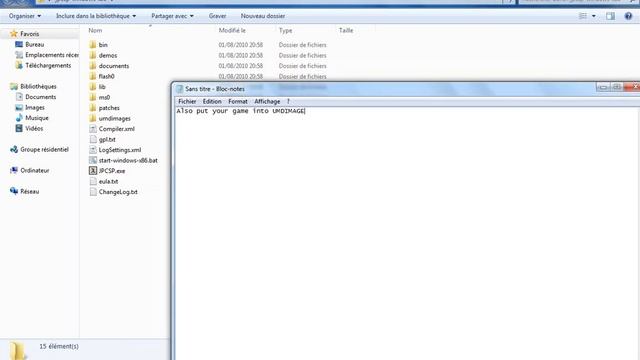Screen dimensions: 640x360
Task: Open the Edition menu in Bloc-notes
Action: pyautogui.click(x=212, y=101)
